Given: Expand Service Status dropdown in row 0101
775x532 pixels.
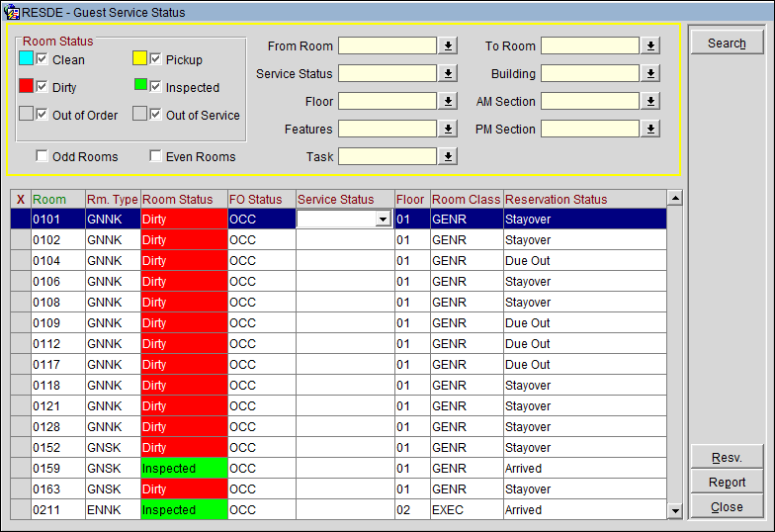Looking at the screenshot, I should tap(383, 220).
